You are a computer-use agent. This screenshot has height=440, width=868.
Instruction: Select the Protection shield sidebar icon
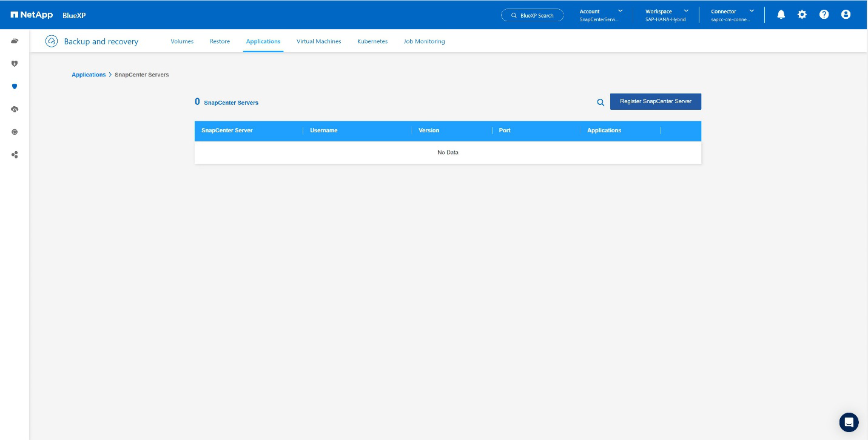tap(15, 86)
